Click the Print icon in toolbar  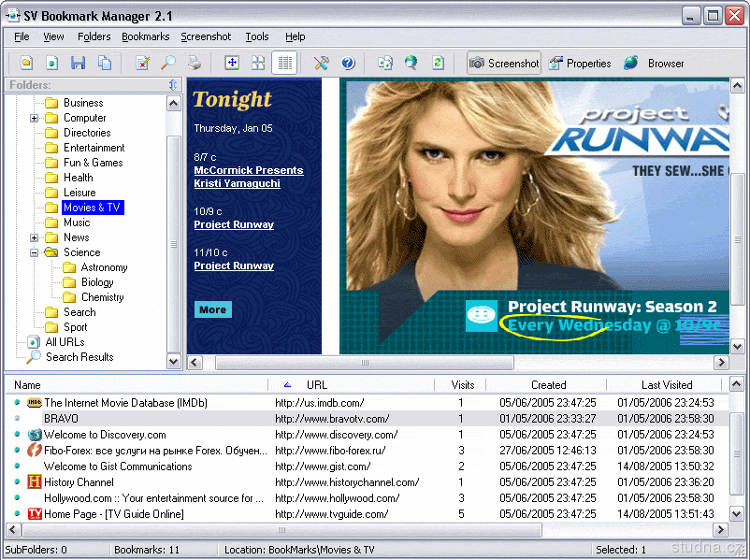(x=195, y=64)
